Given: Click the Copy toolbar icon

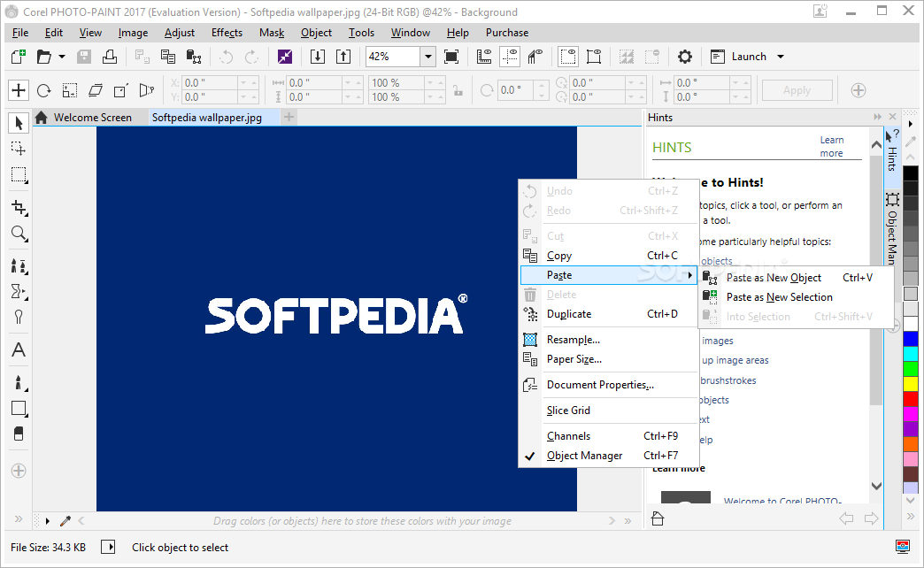Looking at the screenshot, I should click(x=168, y=57).
